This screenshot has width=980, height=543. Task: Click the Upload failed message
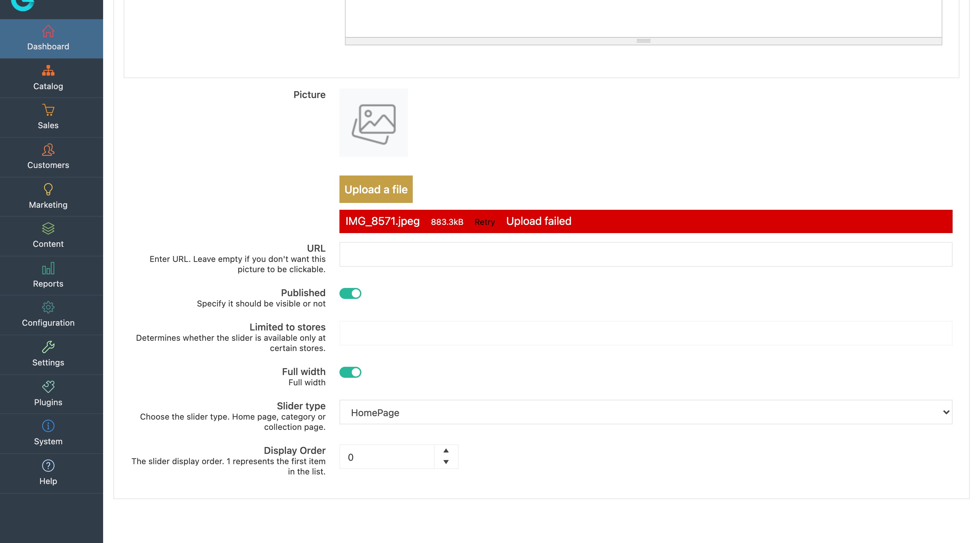click(539, 221)
